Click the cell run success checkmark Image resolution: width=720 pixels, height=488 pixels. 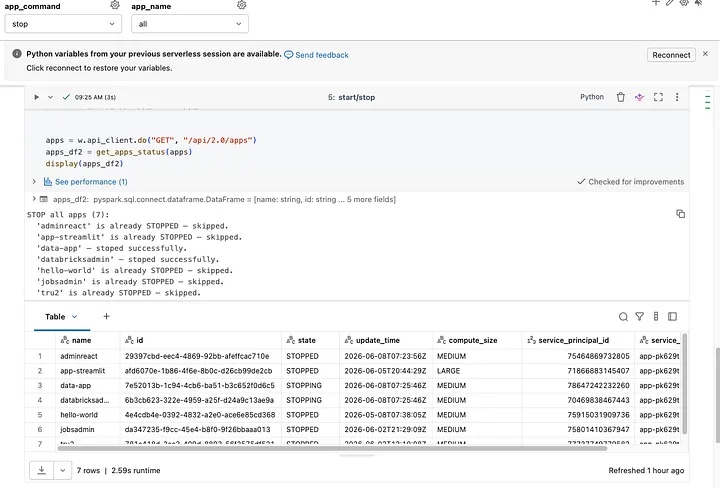pyautogui.click(x=66, y=97)
